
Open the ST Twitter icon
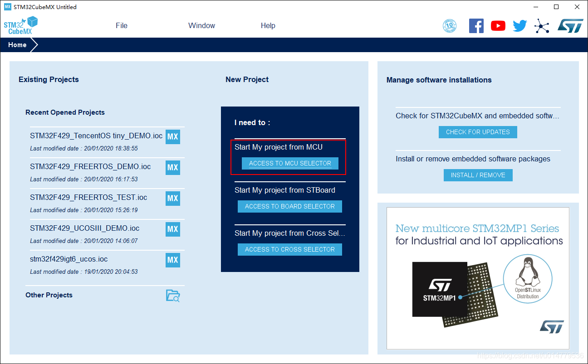click(x=519, y=26)
